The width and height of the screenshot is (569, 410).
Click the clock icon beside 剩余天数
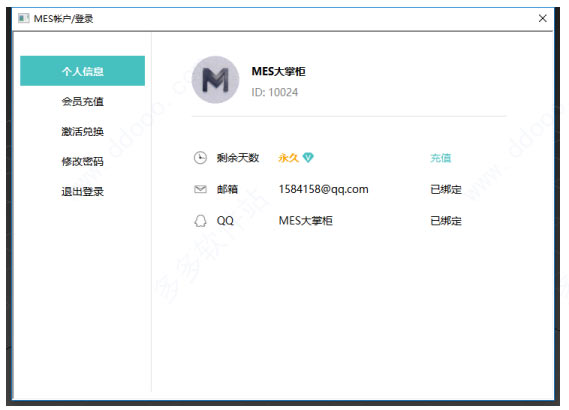[200, 158]
